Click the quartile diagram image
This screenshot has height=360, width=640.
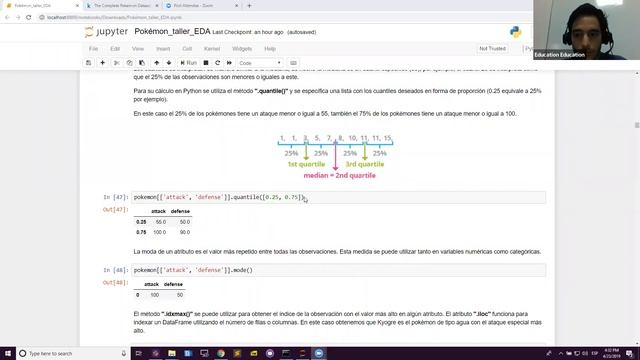click(x=336, y=157)
